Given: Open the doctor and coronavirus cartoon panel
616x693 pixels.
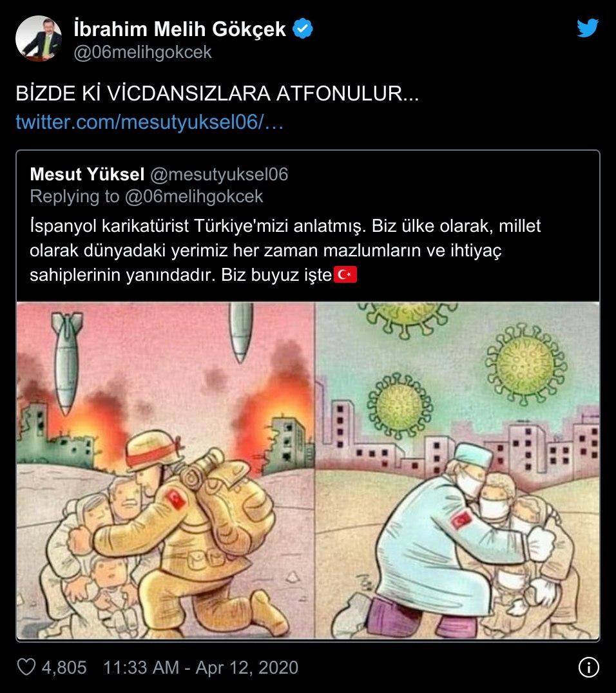Looking at the screenshot, I should [x=457, y=470].
